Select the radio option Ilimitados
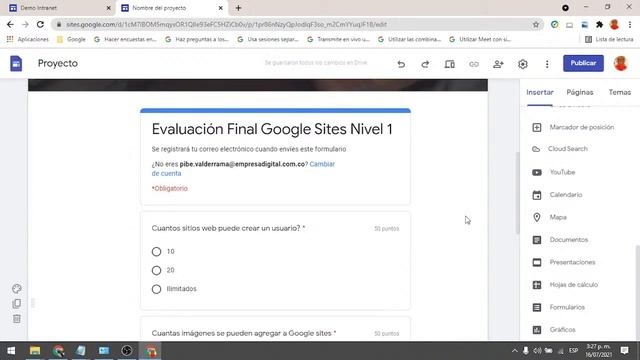The width and height of the screenshot is (640, 360). pyautogui.click(x=156, y=289)
